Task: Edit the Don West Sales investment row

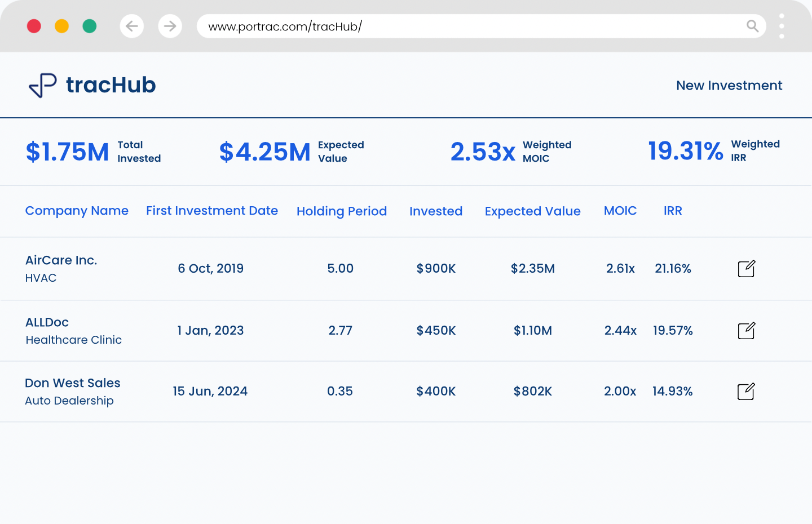Action: pyautogui.click(x=746, y=392)
